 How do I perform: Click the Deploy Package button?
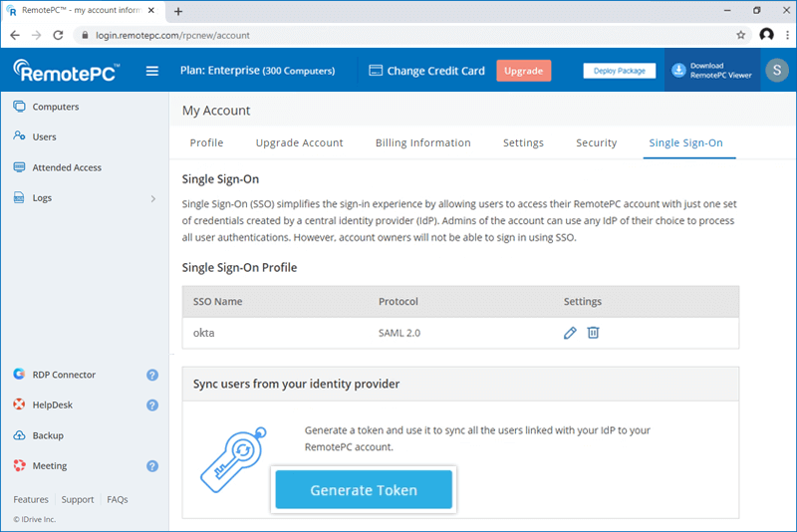point(620,71)
